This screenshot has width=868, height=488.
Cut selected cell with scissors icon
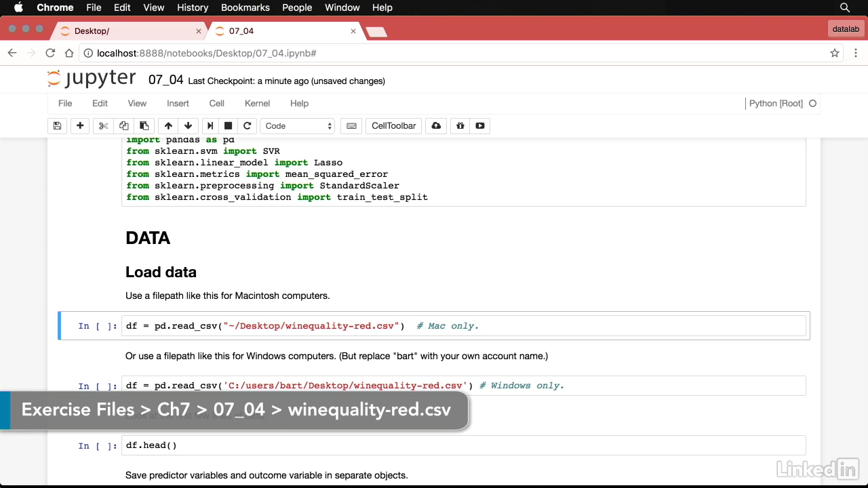pyautogui.click(x=103, y=126)
